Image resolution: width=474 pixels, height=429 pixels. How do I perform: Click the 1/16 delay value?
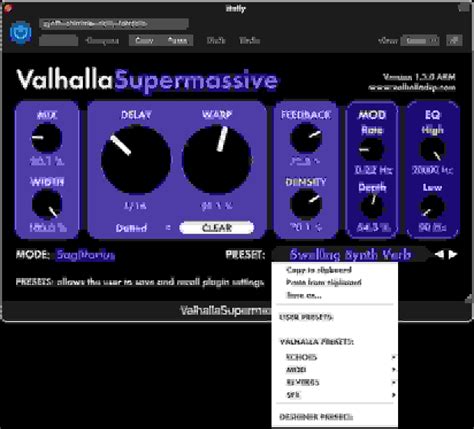pos(135,206)
